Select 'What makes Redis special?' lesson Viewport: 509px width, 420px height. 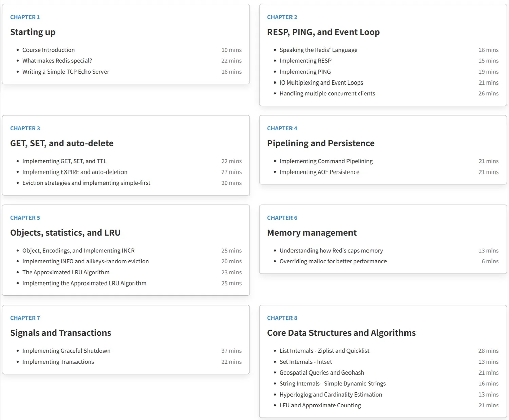click(57, 61)
